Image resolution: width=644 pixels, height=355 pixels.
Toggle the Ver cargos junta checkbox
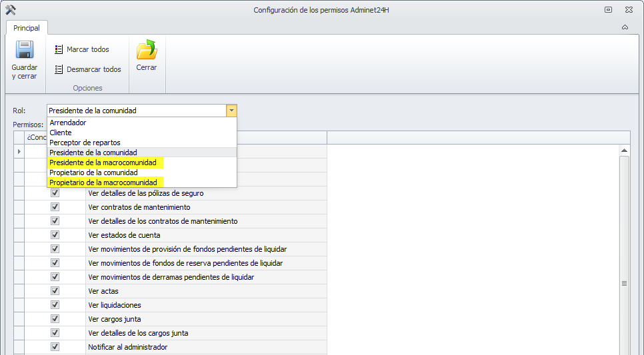(55, 318)
